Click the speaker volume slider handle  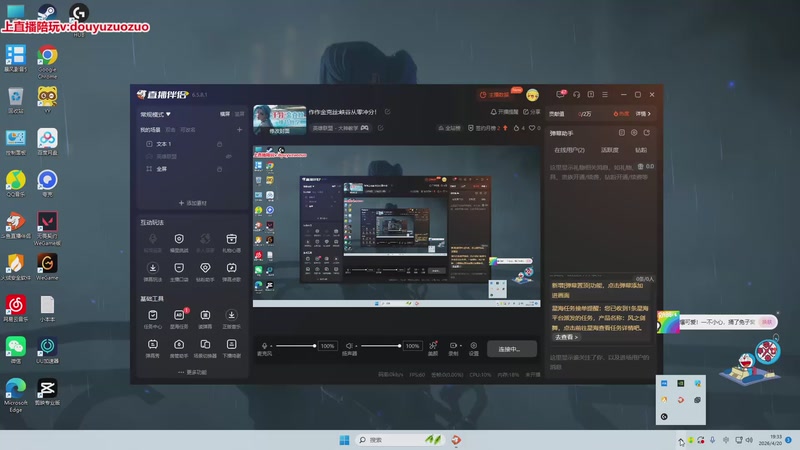pyautogui.click(x=399, y=346)
